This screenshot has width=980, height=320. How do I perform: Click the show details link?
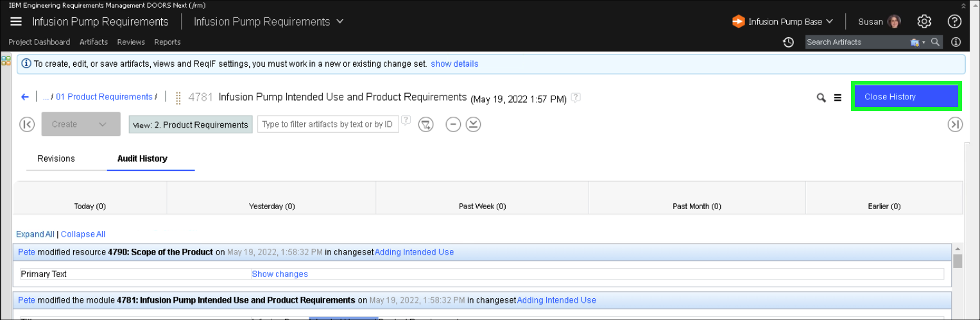click(454, 64)
